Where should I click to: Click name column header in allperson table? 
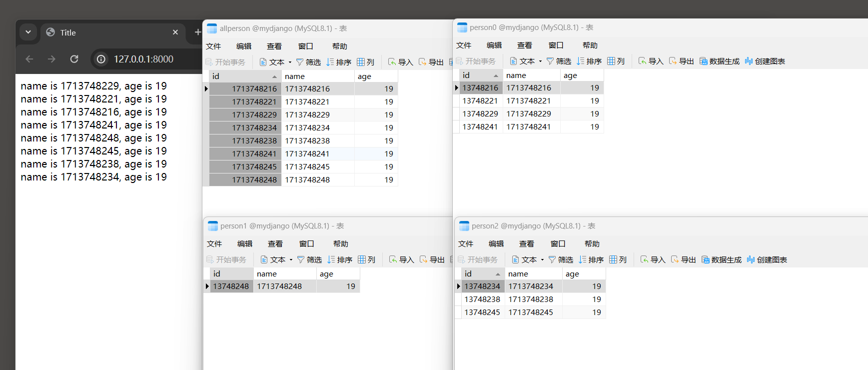click(318, 76)
